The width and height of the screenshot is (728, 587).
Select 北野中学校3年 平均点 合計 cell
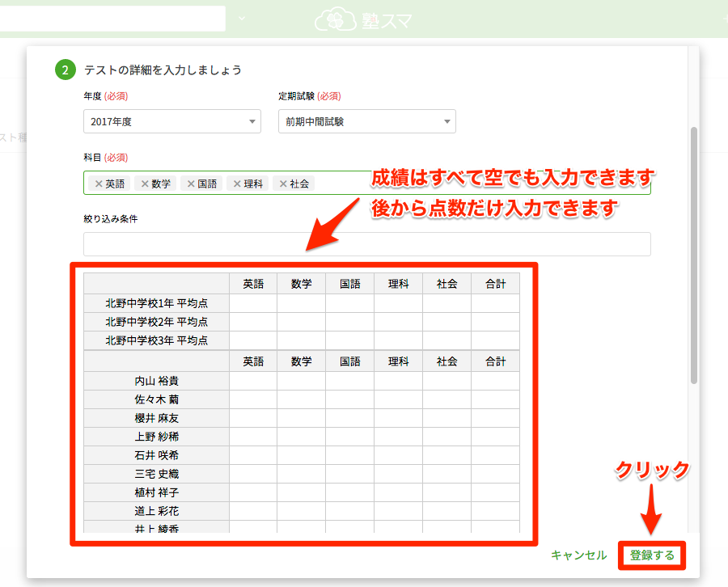(495, 340)
